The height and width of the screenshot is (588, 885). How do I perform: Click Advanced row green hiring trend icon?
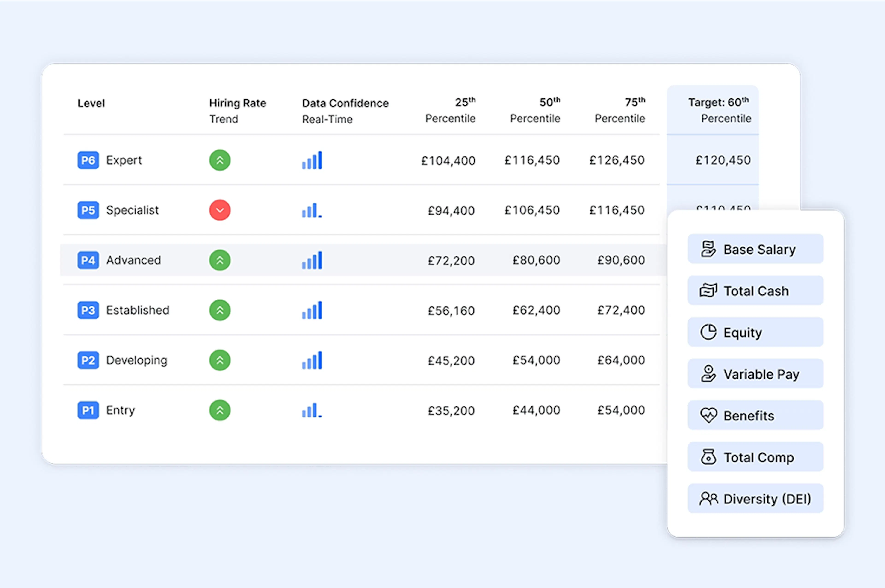220,260
